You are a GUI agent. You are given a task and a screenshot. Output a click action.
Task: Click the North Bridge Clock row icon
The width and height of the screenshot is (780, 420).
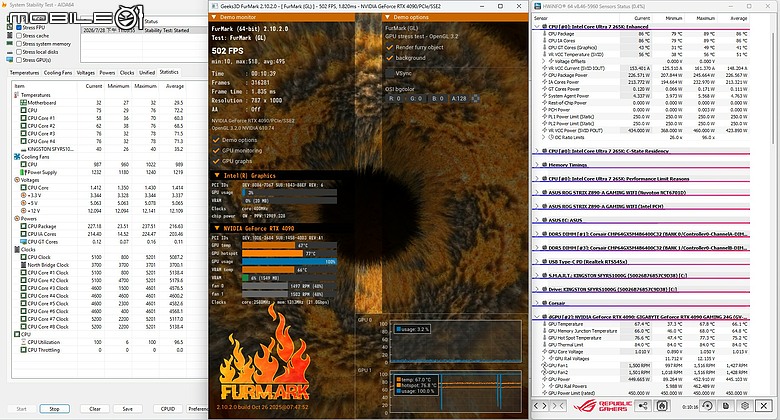(23, 265)
